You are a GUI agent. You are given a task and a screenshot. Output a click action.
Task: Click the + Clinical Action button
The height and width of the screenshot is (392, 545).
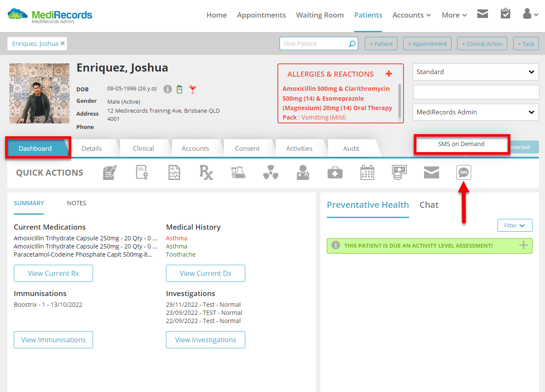click(x=482, y=44)
